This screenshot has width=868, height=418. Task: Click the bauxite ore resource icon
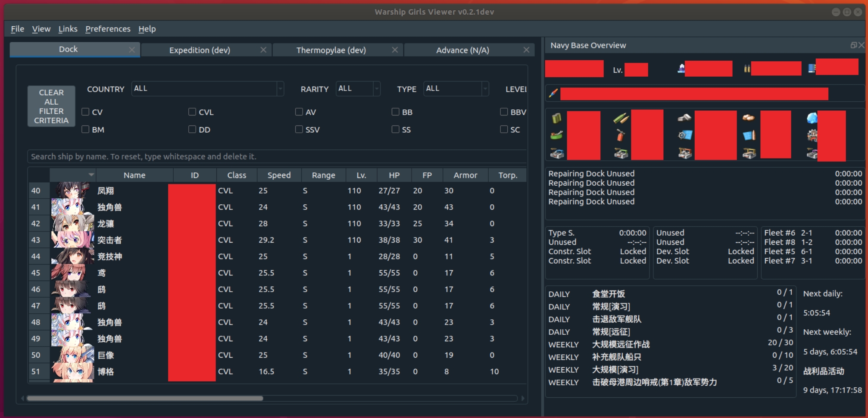pyautogui.click(x=749, y=117)
